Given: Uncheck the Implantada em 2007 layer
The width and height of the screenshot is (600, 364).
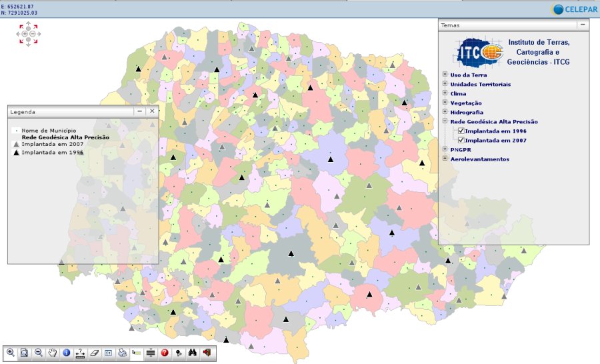Looking at the screenshot, I should pos(461,141).
